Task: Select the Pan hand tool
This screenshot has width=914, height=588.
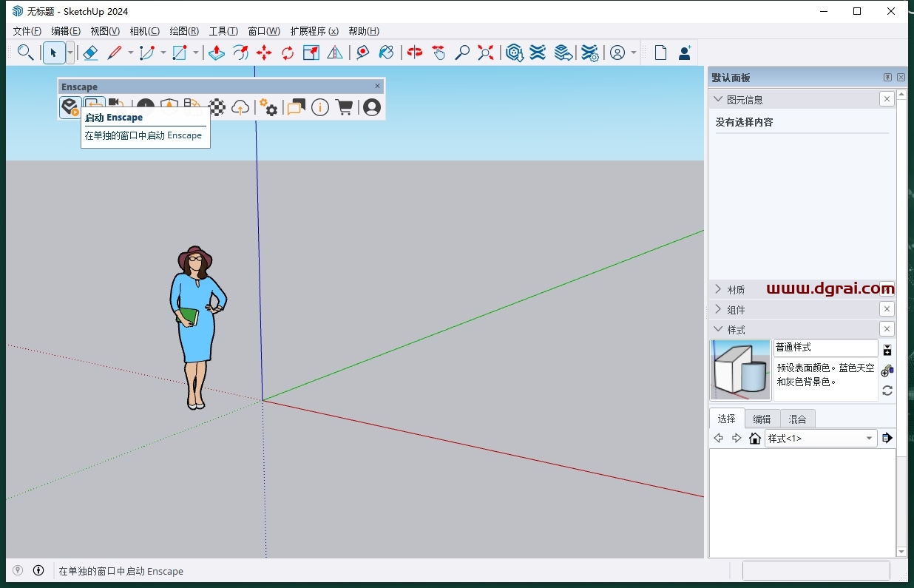Action: pos(439,53)
